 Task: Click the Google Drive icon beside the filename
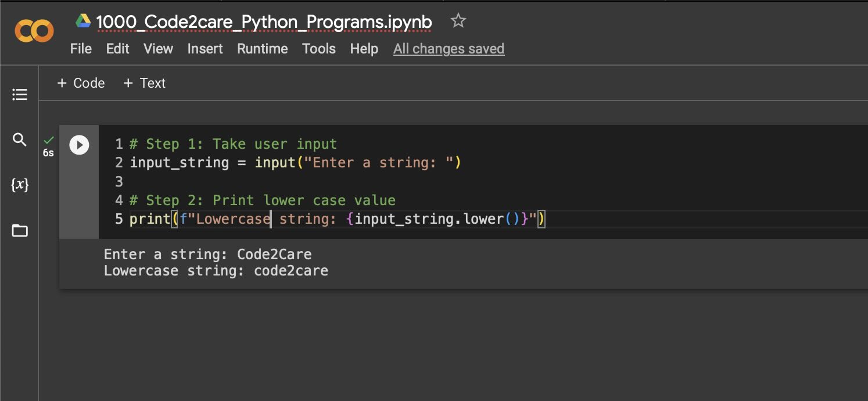tap(83, 20)
